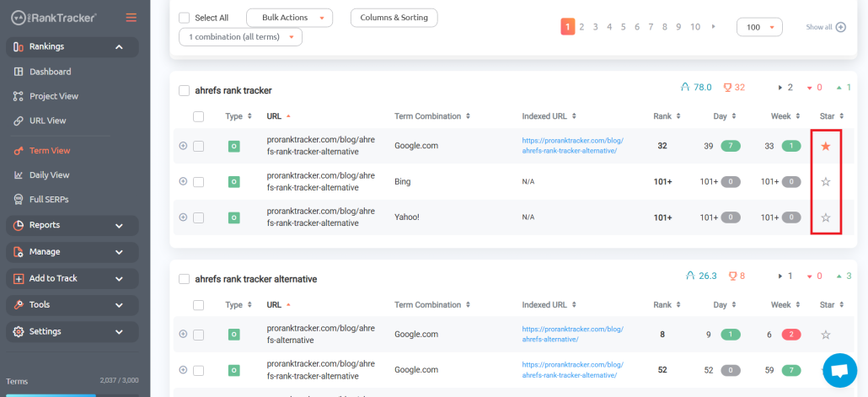Open Project View in the sidebar
The height and width of the screenshot is (397, 868).
(54, 96)
